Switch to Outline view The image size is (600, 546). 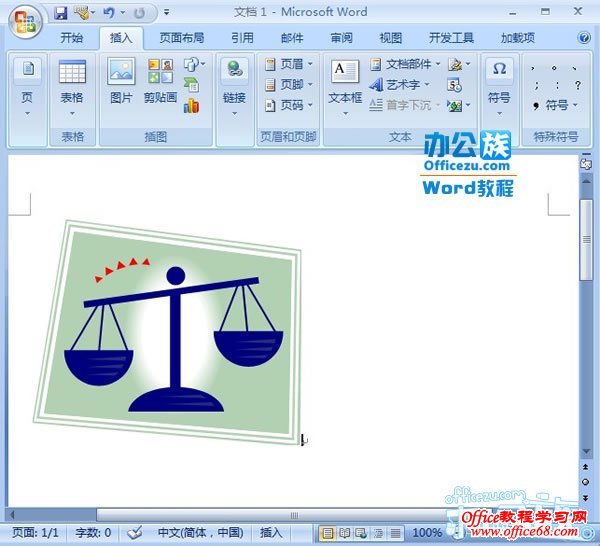pyautogui.click(x=378, y=533)
